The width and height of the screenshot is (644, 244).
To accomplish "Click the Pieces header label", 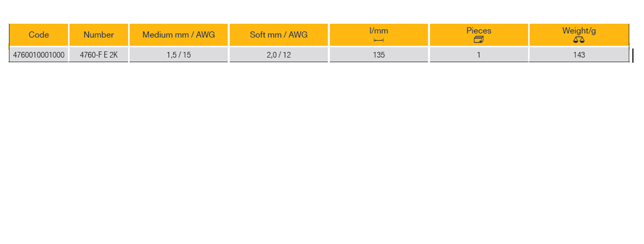I will pyautogui.click(x=478, y=31).
